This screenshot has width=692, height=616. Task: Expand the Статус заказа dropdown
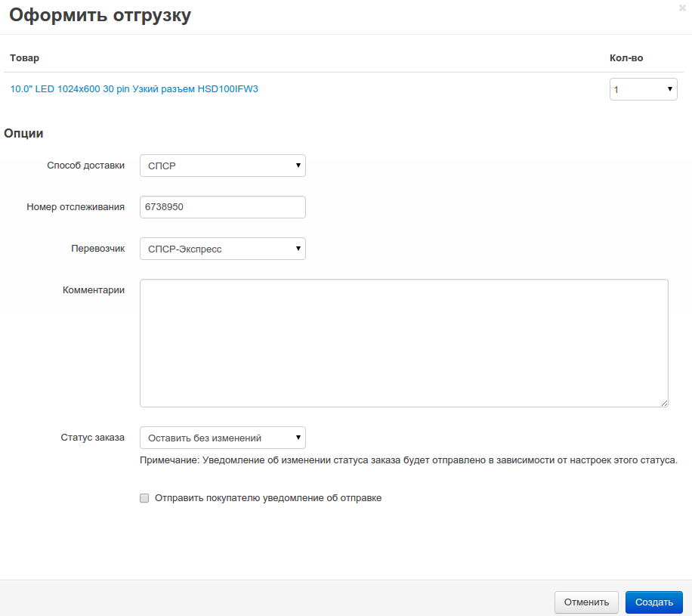pos(223,438)
